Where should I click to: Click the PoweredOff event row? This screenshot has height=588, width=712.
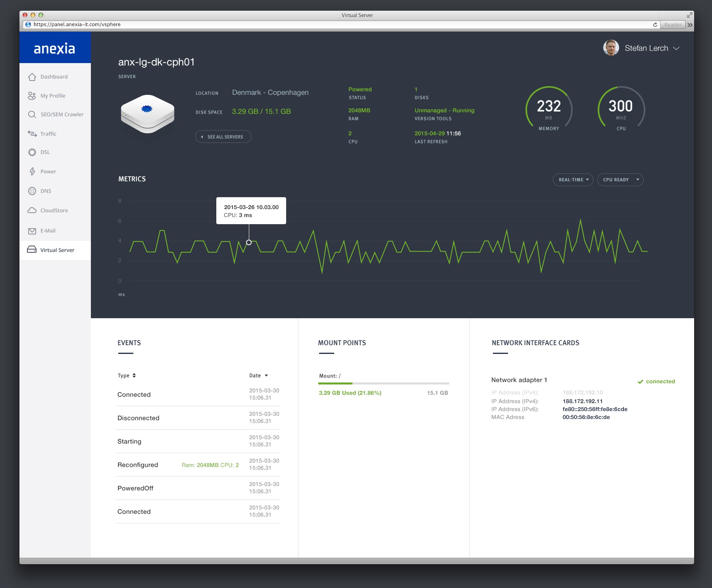[198, 488]
